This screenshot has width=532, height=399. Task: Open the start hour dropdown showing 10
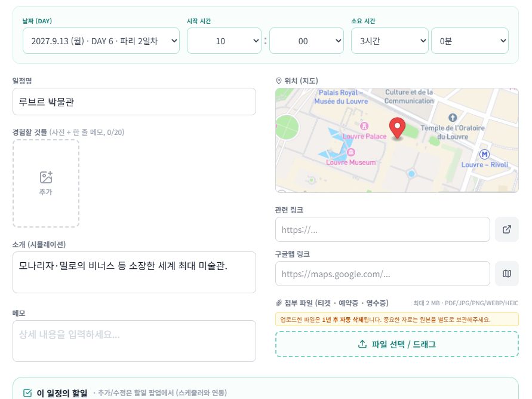tap(224, 41)
